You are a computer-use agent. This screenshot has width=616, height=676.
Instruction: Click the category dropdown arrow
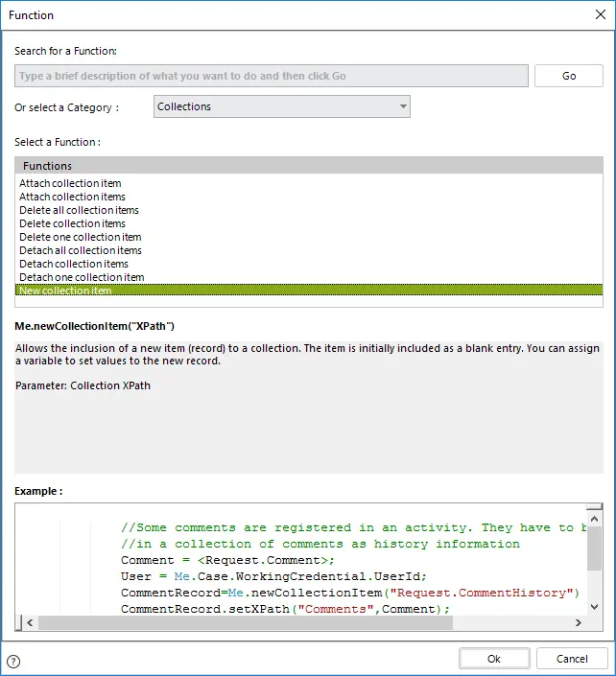pos(403,106)
